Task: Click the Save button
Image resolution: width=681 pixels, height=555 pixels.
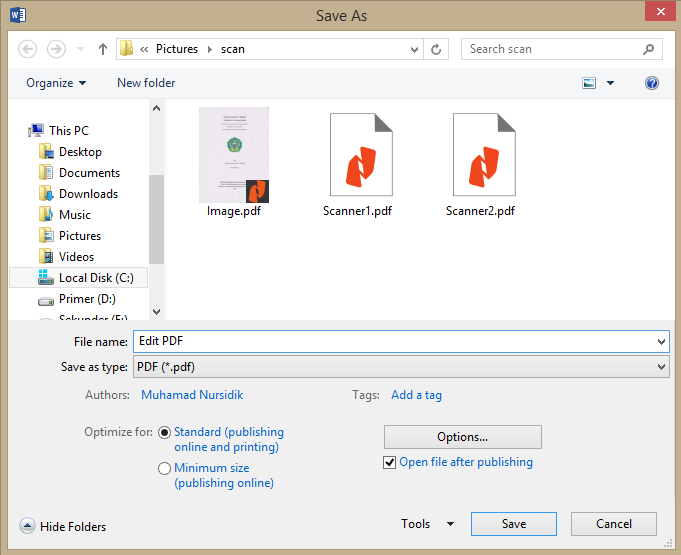Action: (514, 524)
